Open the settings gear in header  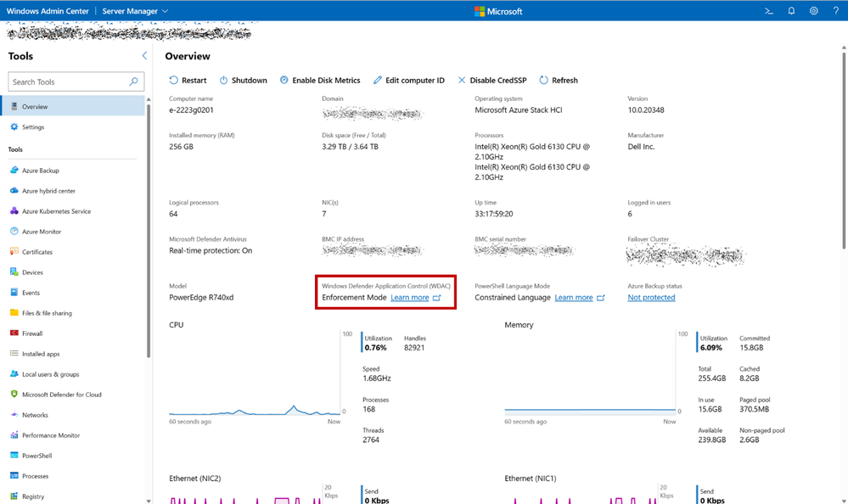[814, 11]
